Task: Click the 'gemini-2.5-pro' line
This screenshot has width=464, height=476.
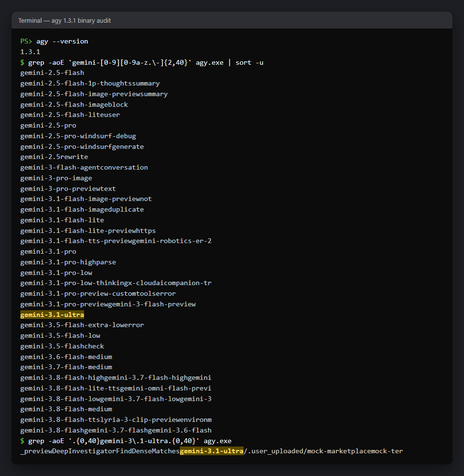Action: pos(48,125)
